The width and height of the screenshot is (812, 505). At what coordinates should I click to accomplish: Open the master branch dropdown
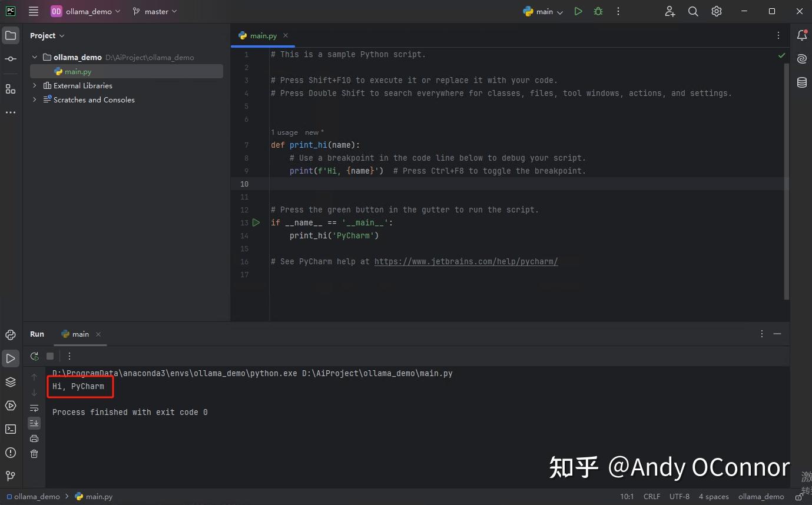(154, 11)
